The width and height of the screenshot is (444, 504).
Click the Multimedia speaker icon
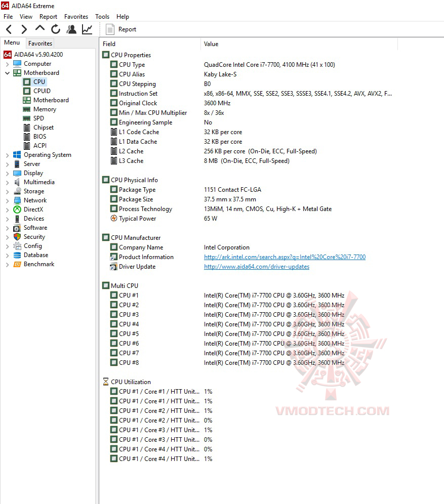[17, 182]
